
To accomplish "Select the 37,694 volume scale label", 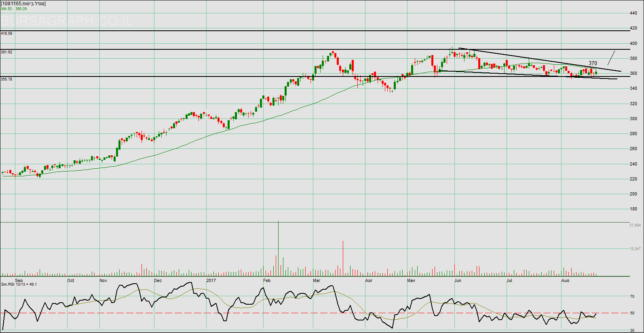I will point(635,225).
